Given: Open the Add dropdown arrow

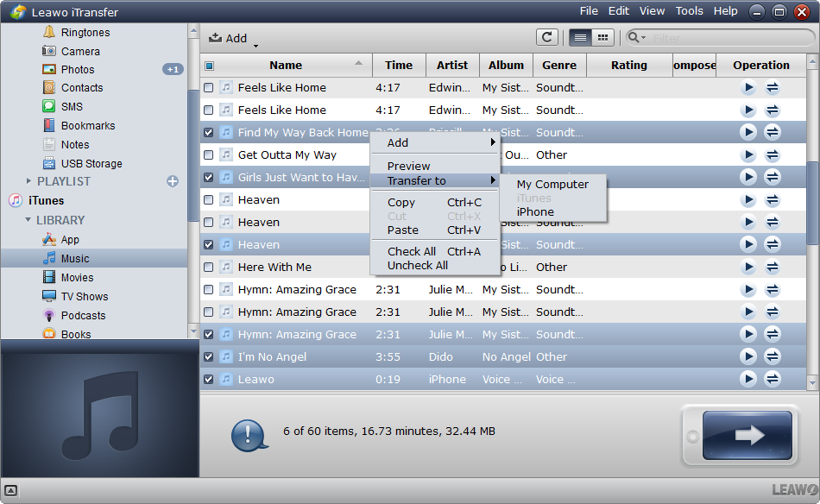Looking at the screenshot, I should [x=255, y=44].
